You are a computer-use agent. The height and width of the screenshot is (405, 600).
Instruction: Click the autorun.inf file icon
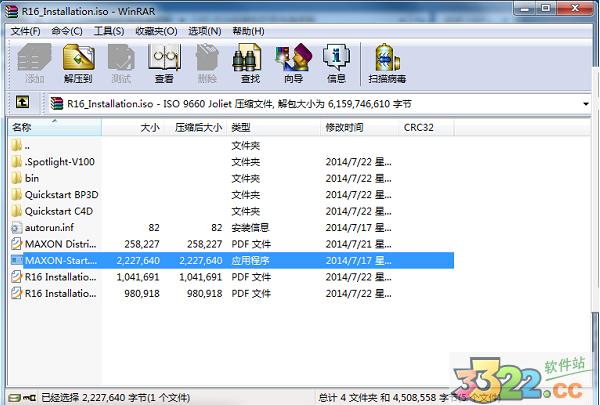coord(16,228)
